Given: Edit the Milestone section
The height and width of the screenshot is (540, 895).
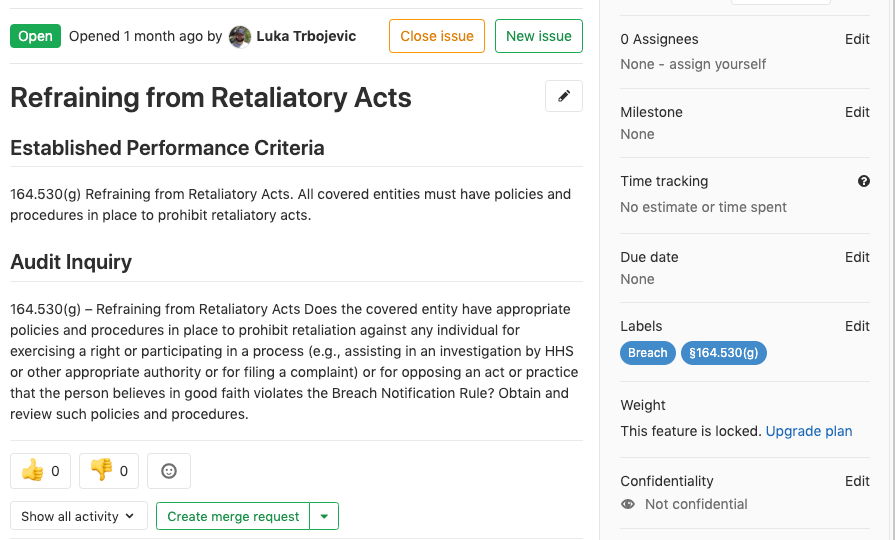Looking at the screenshot, I should point(857,112).
